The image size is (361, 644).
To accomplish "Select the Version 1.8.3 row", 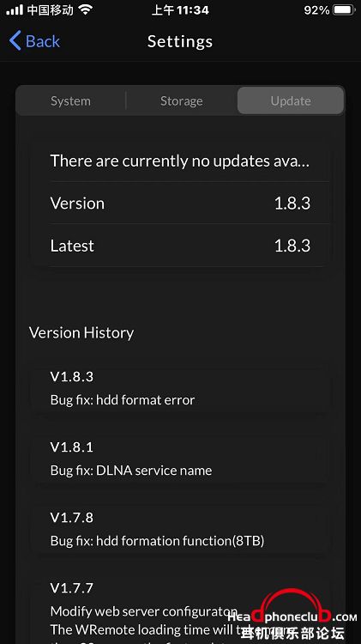I will 180,203.
